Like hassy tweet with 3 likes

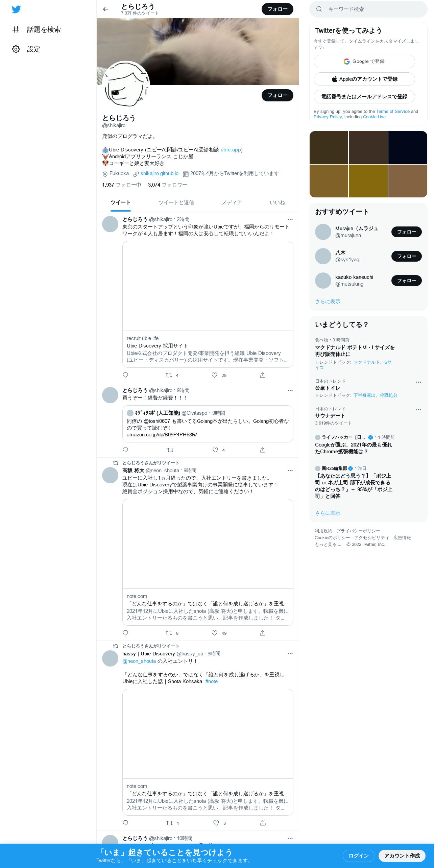coord(216,823)
